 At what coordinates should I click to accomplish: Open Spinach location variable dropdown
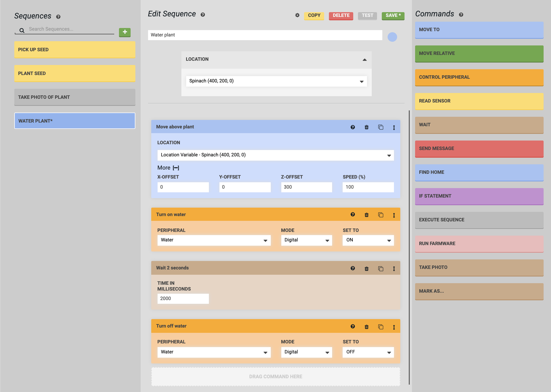(276, 81)
